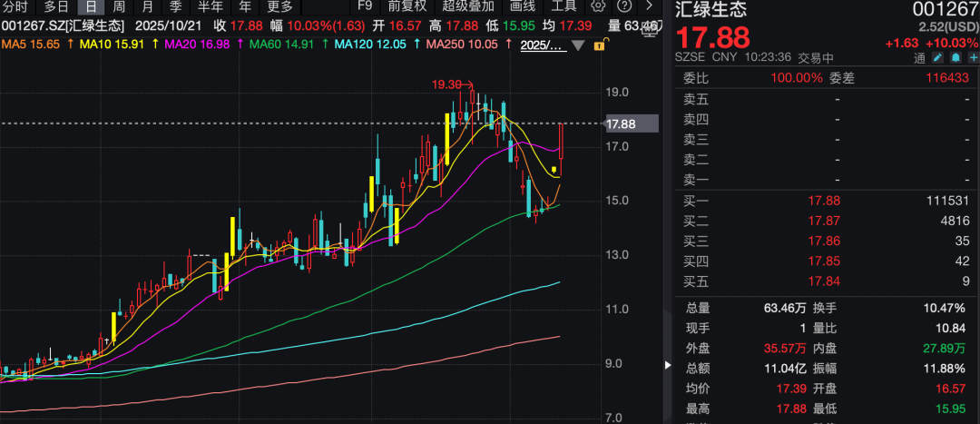Toggle the orange chart lock icon
The height and width of the screenshot is (424, 980).
click(599, 44)
